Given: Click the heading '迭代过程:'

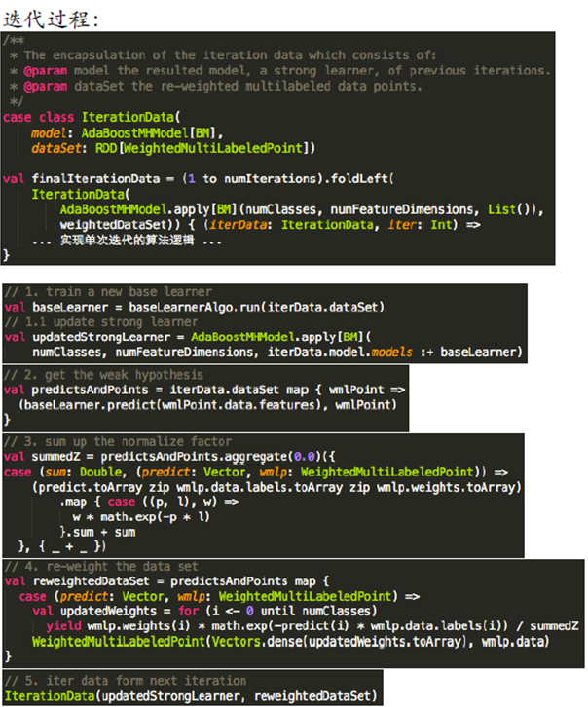Looking at the screenshot, I should click(x=51, y=19).
